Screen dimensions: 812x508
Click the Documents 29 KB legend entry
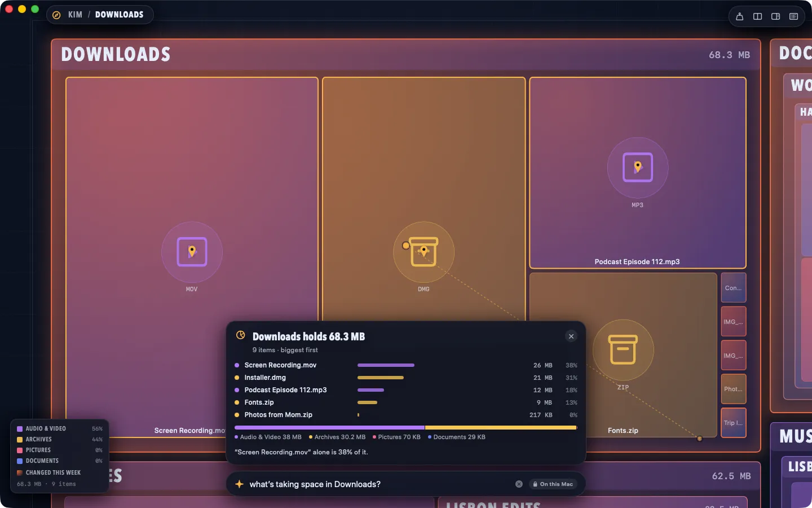tap(457, 437)
